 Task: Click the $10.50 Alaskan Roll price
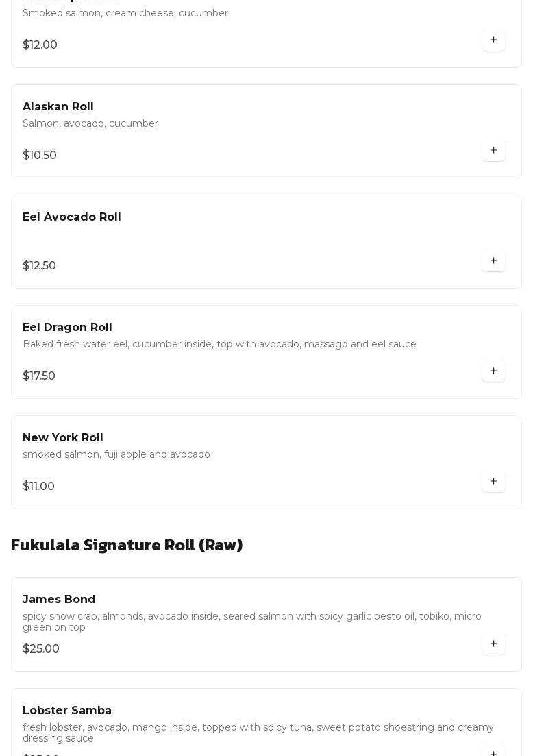[40, 156]
